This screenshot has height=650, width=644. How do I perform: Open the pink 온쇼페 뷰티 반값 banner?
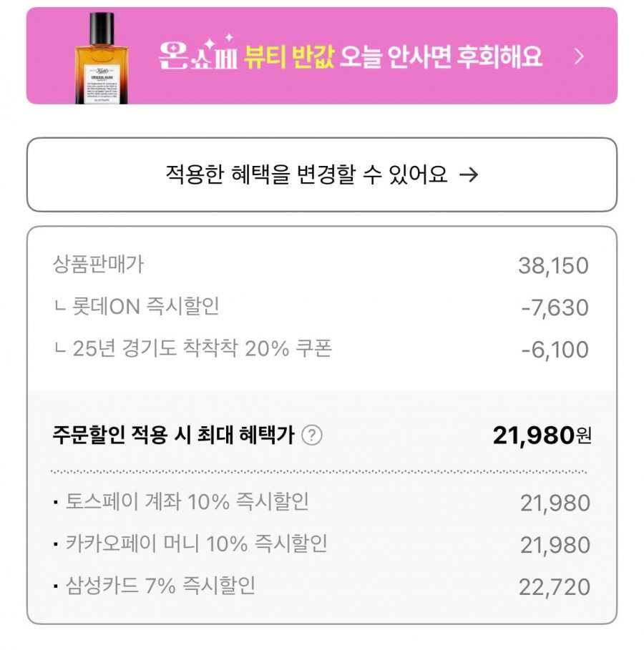[x=321, y=56]
